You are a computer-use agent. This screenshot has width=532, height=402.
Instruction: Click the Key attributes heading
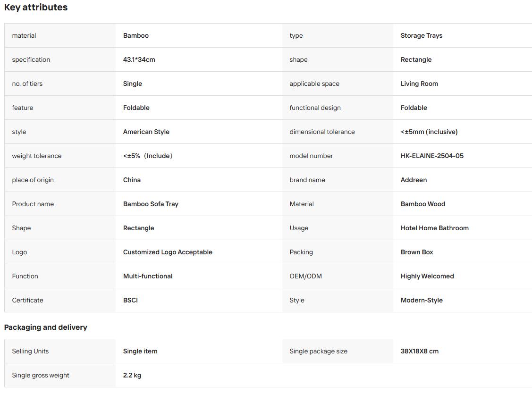click(x=35, y=8)
